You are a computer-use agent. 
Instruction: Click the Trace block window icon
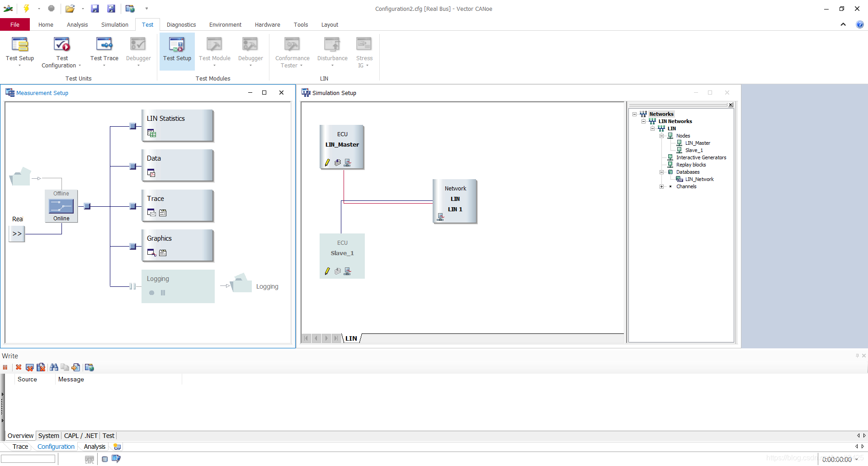[x=151, y=213]
